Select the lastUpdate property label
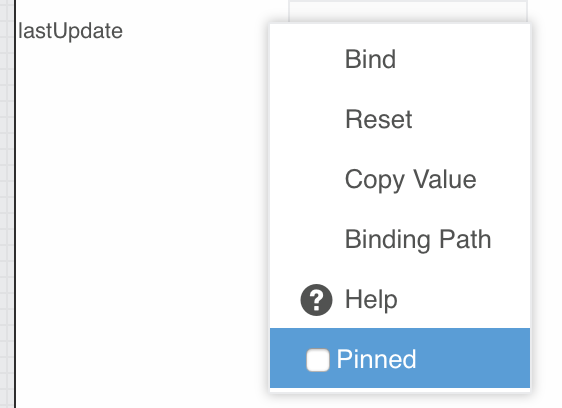562x408 pixels. coord(70,31)
